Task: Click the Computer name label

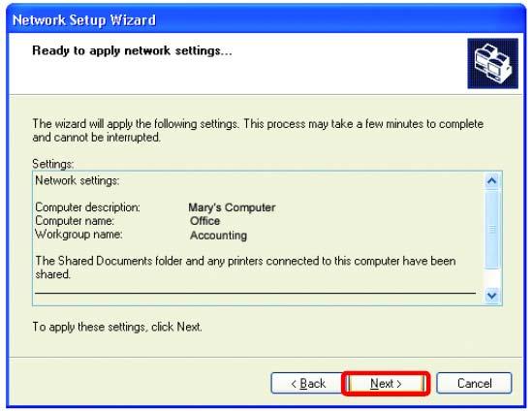Action: coord(75,221)
